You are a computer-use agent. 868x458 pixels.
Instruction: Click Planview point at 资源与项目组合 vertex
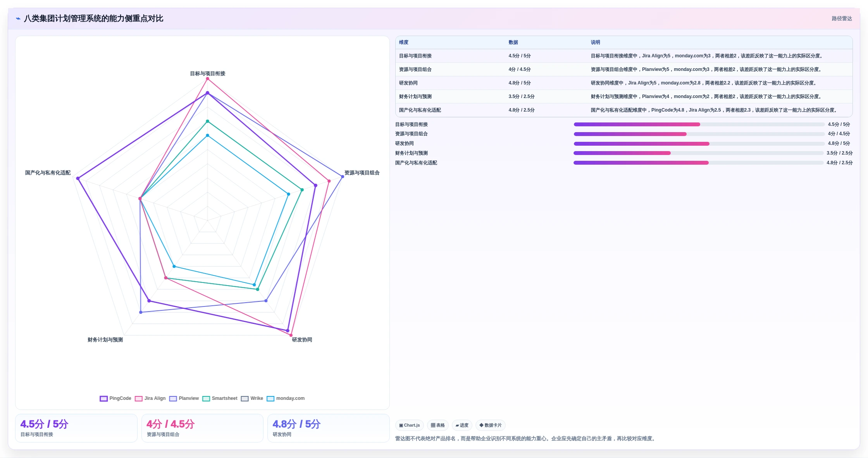pos(343,177)
